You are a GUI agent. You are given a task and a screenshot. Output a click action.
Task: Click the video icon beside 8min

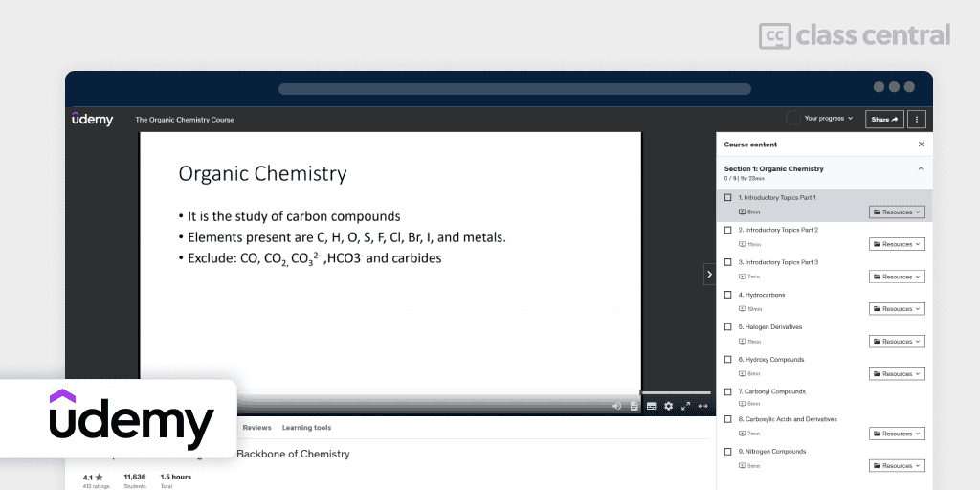[743, 212]
